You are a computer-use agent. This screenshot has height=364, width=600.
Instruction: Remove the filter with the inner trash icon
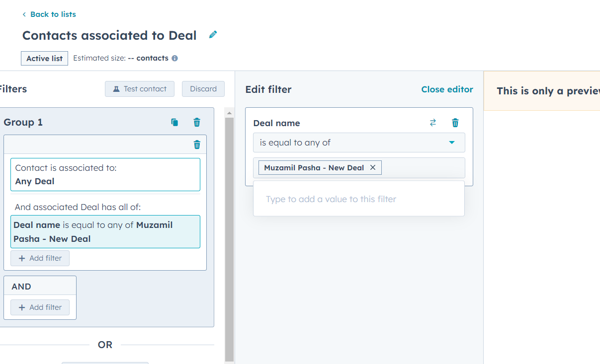pos(196,145)
